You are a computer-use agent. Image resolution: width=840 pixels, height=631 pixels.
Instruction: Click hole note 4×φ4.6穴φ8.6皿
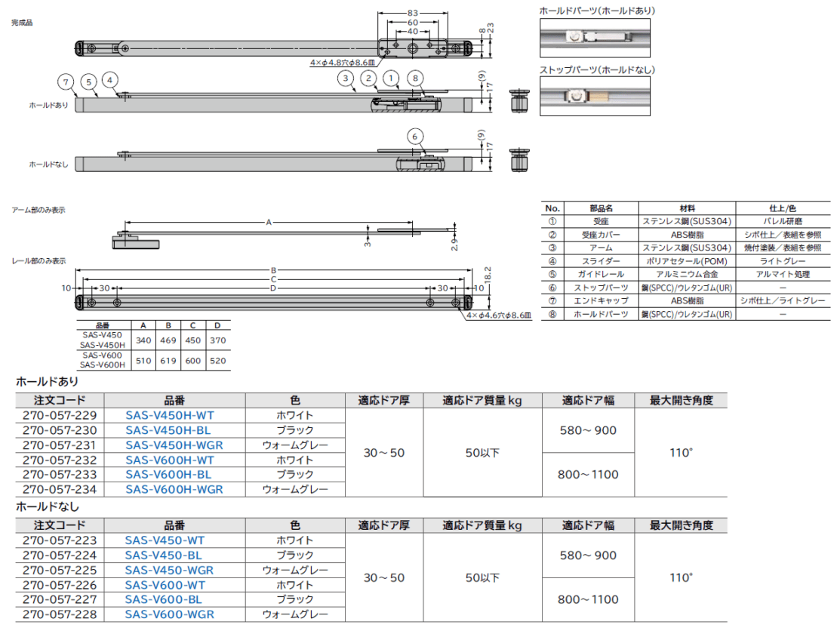point(500,315)
